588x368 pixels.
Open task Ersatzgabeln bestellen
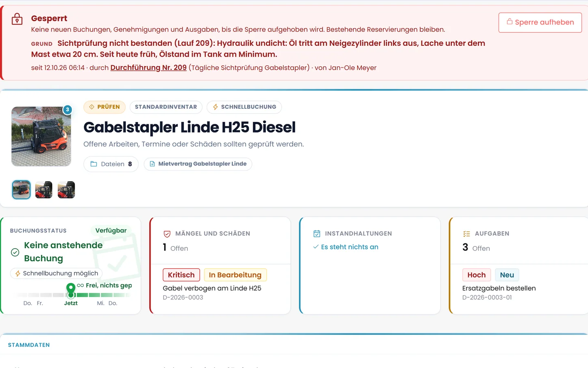pos(499,288)
